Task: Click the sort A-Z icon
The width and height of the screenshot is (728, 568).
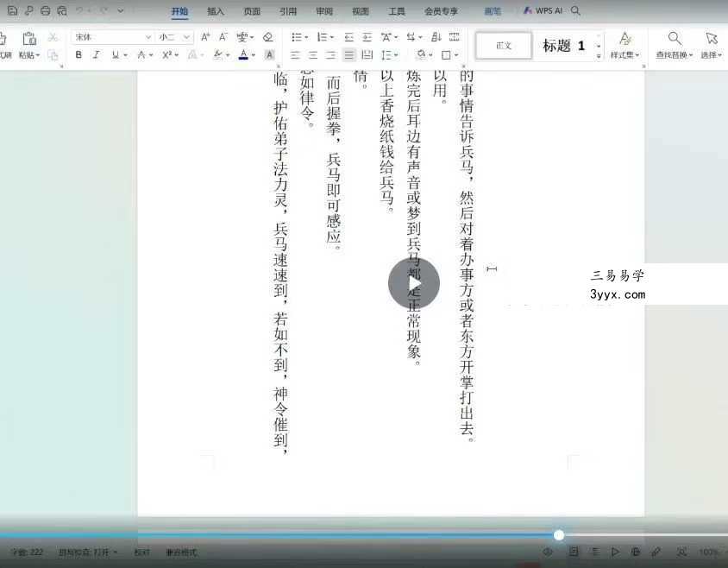Action: [436, 37]
